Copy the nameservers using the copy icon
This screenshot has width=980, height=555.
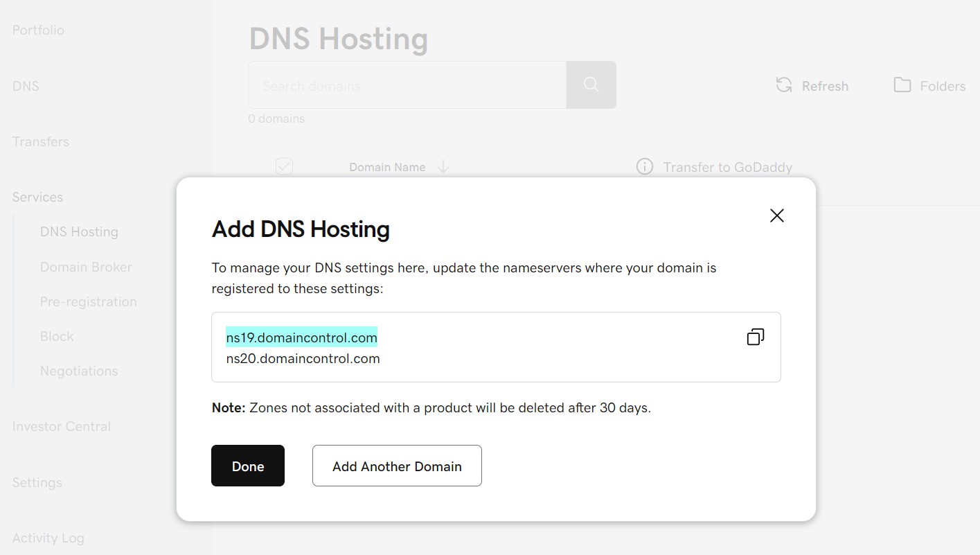754,336
